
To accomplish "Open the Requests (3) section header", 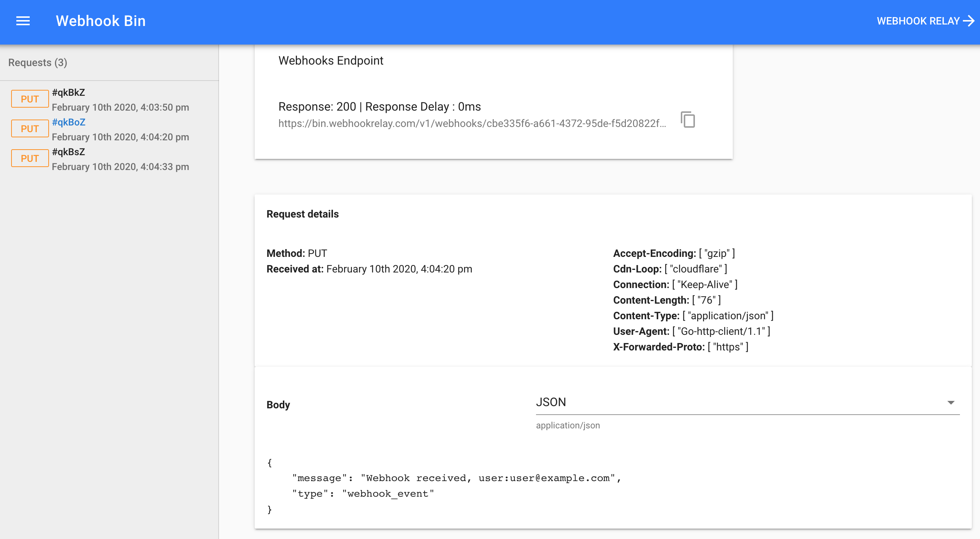I will click(37, 63).
